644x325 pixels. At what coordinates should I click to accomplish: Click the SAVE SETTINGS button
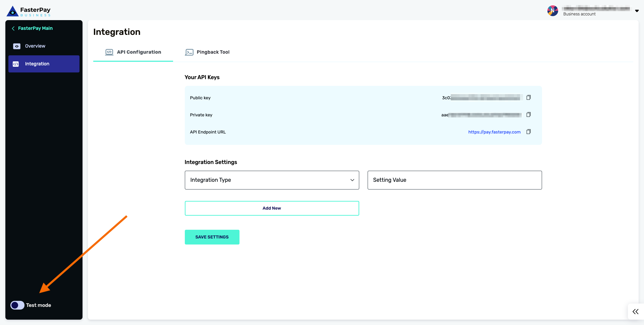[x=212, y=237]
